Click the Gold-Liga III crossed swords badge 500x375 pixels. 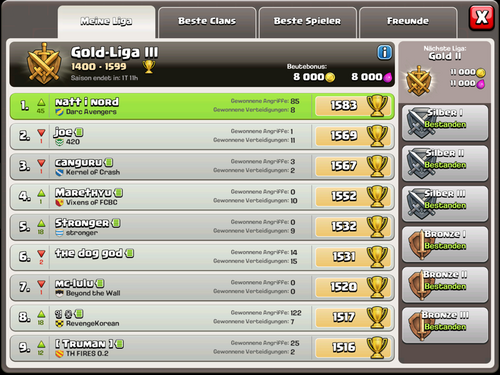(44, 64)
